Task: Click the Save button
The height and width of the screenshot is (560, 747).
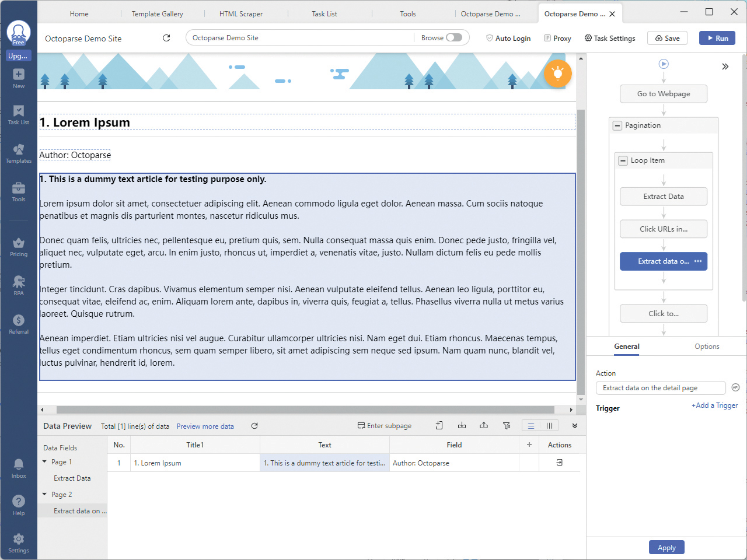Action: coord(667,38)
